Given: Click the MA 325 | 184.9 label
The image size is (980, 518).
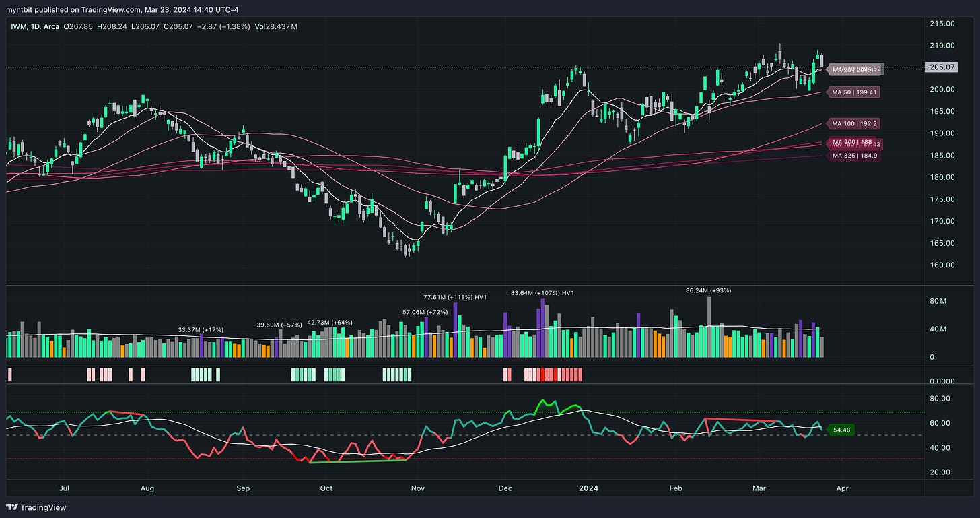Looking at the screenshot, I should (854, 156).
